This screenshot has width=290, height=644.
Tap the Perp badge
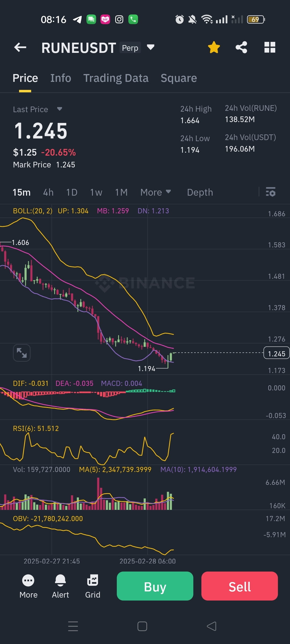[130, 48]
